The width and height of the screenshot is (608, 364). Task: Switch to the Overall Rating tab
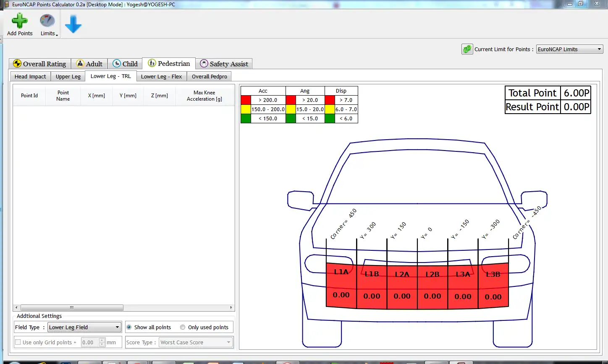point(40,64)
